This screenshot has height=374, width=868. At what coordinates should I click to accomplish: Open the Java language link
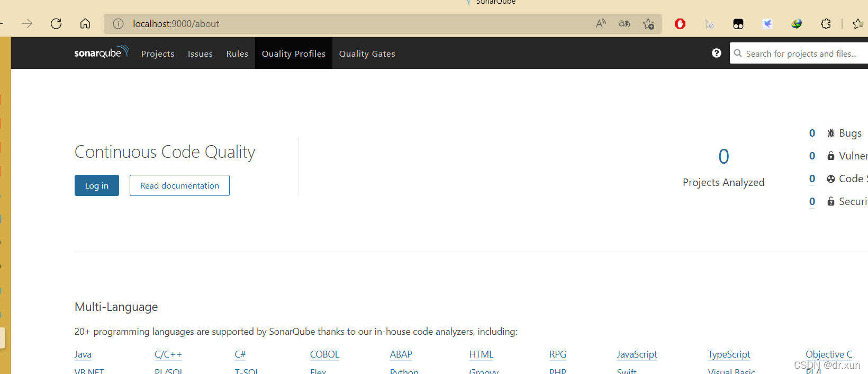point(83,354)
